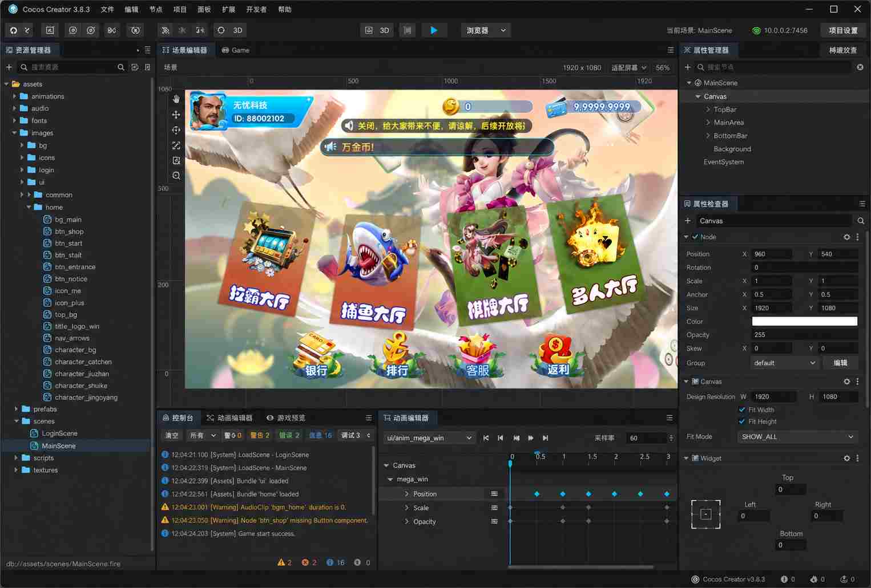871x588 pixels.
Task: Select the rect transform tool in scene toolbar
Action: pyautogui.click(x=176, y=161)
